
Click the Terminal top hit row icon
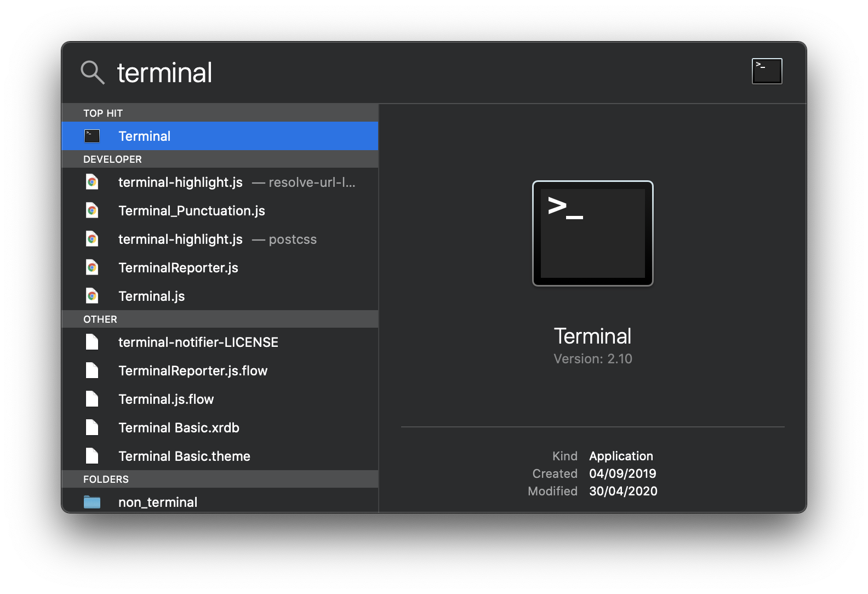point(92,136)
